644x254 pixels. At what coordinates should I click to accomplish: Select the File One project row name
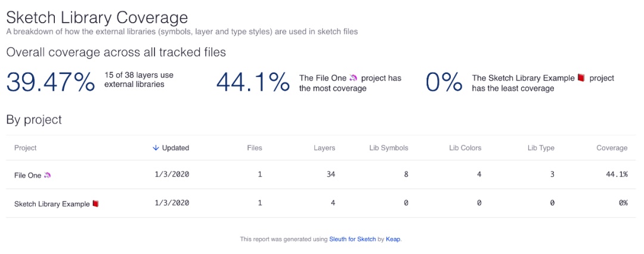28,175
